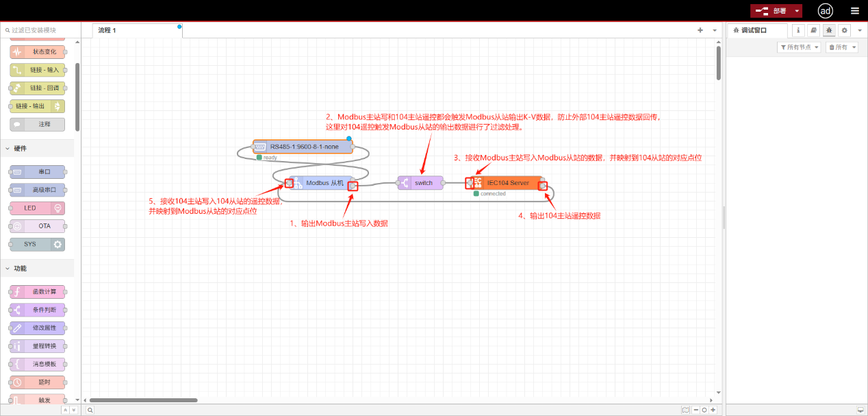The width and height of the screenshot is (868, 416).
Task: Zoom in the canvas with plus icon
Action: click(713, 410)
